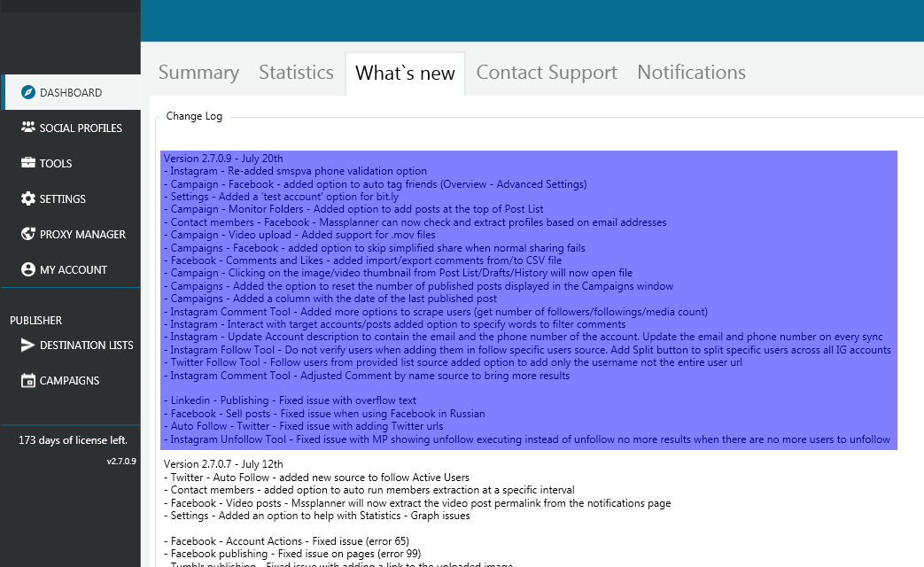The height and width of the screenshot is (567, 924).
Task: Select the My Account user icon
Action: [x=28, y=270]
